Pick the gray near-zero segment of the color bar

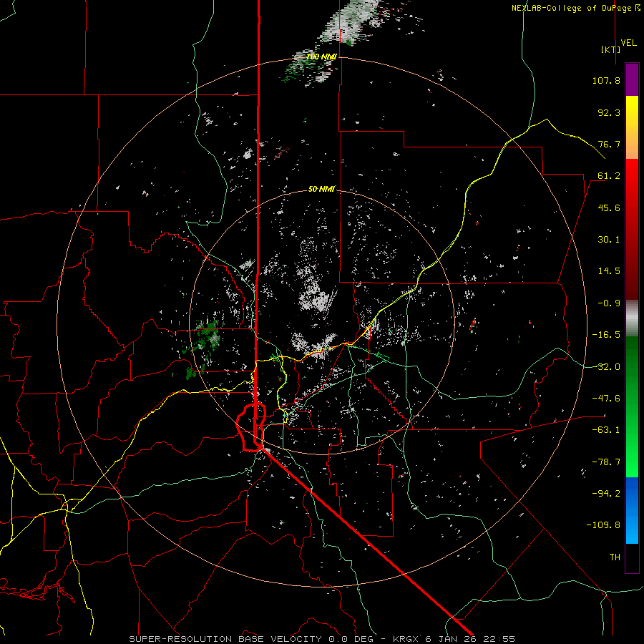click(632, 318)
